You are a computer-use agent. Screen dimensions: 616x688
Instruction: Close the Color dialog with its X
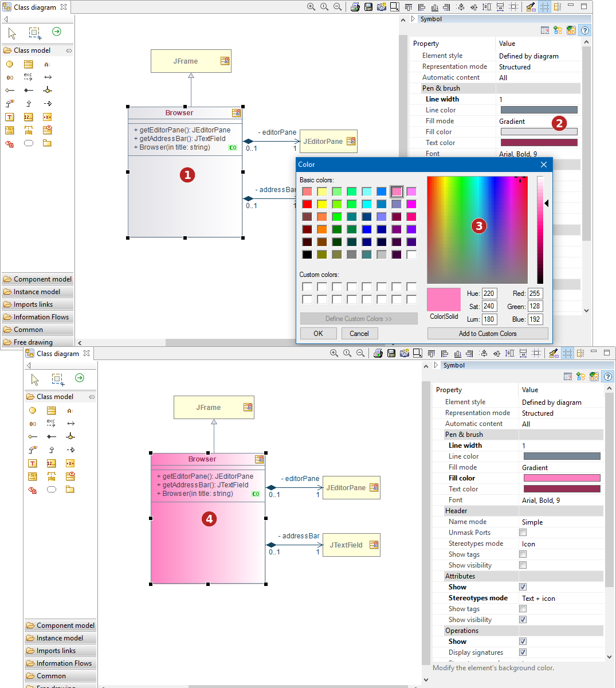[544, 165]
